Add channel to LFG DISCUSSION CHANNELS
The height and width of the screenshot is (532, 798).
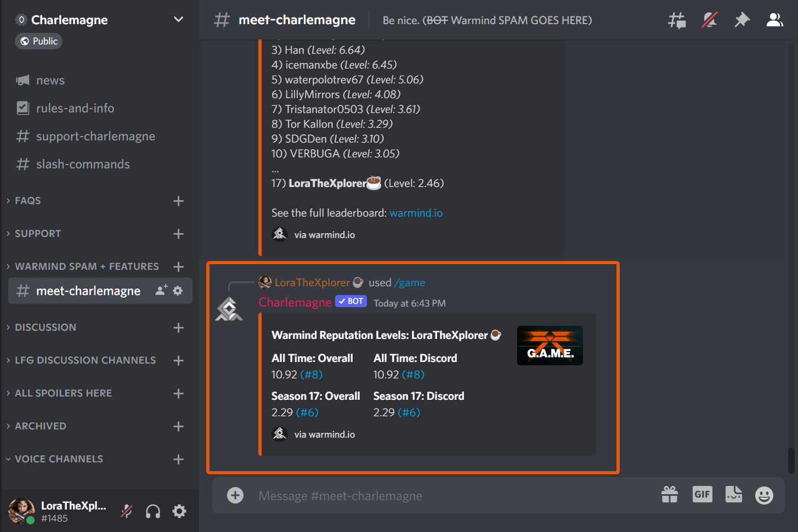coord(178,361)
